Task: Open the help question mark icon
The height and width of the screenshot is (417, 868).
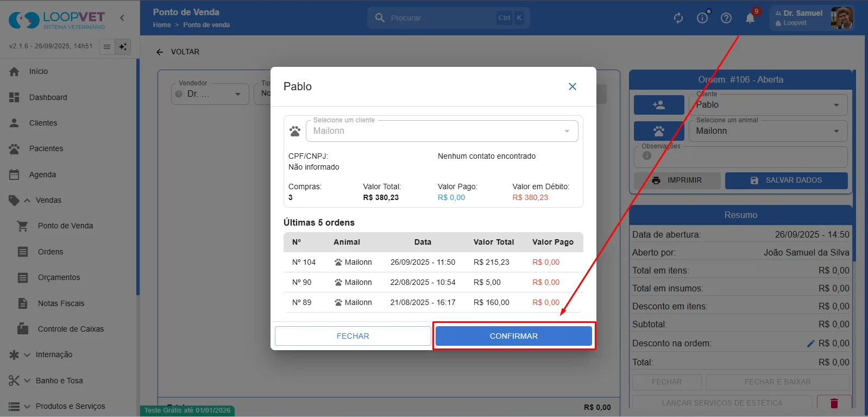Action: point(726,18)
